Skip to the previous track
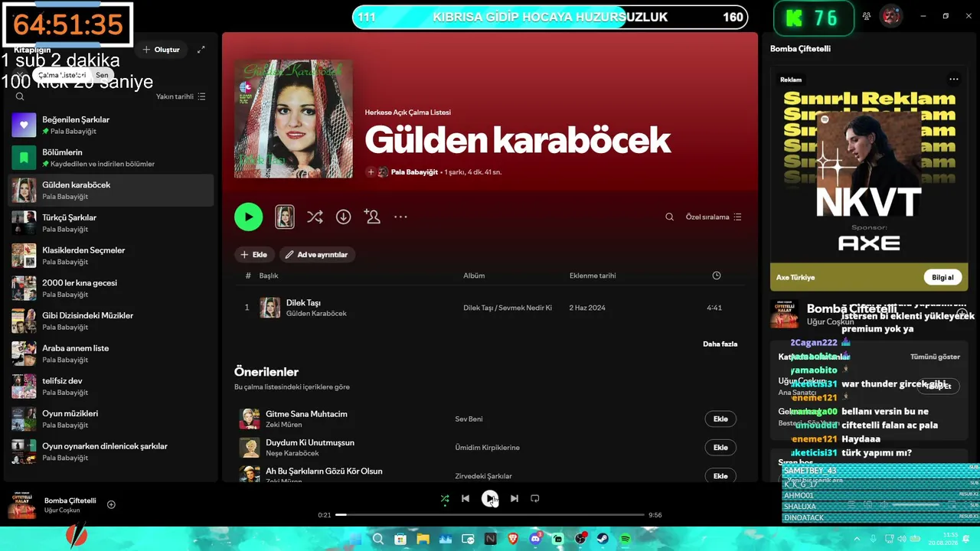The image size is (980, 551). 465,498
